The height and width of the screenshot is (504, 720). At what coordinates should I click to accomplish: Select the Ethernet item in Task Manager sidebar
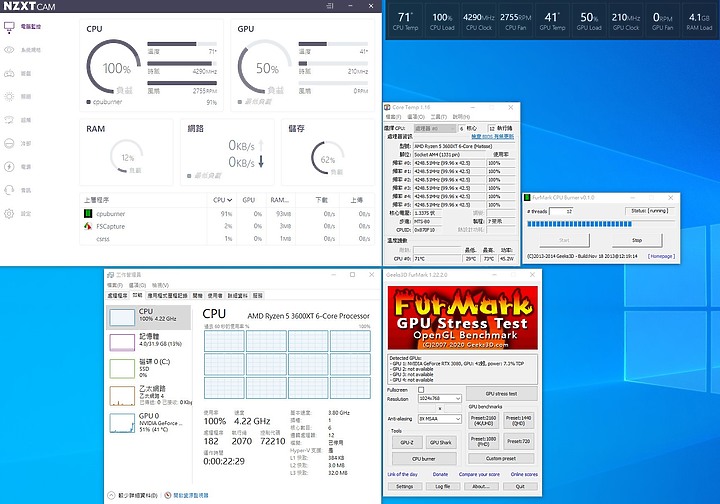tap(149, 395)
